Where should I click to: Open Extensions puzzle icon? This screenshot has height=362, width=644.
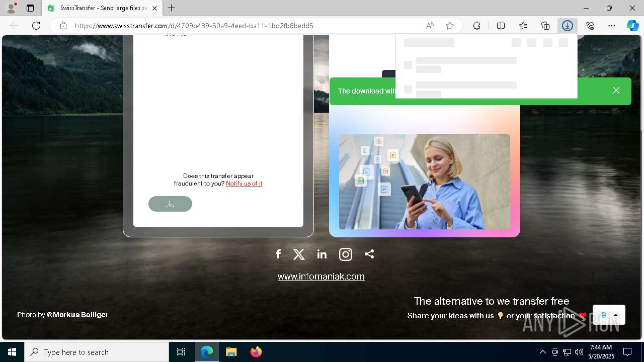[x=476, y=26]
